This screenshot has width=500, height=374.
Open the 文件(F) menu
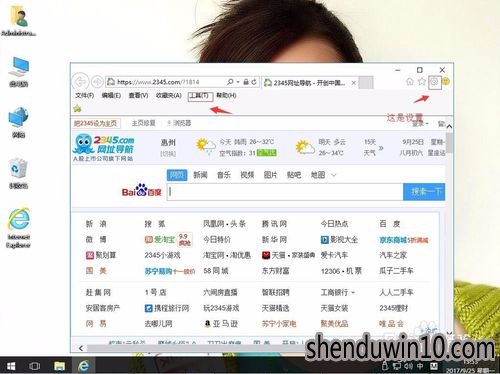click(x=84, y=96)
